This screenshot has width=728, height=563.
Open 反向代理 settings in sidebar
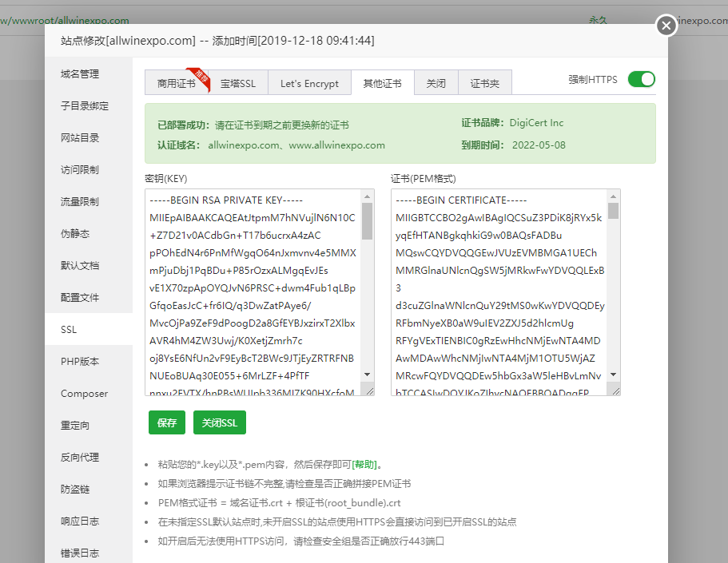(80, 458)
